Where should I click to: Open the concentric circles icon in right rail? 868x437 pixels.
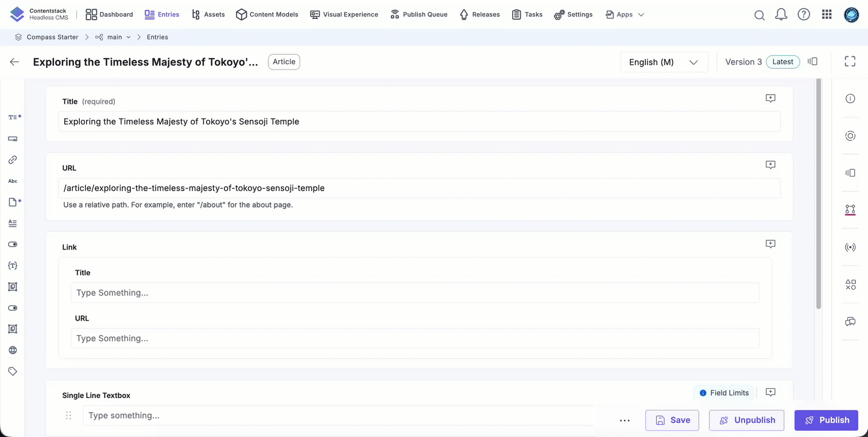pos(850,136)
